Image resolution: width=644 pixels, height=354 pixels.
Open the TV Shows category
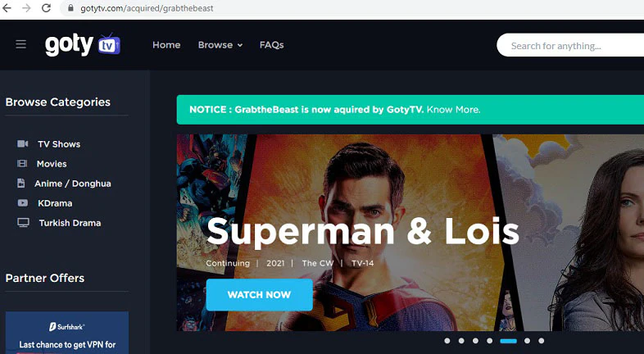point(59,144)
